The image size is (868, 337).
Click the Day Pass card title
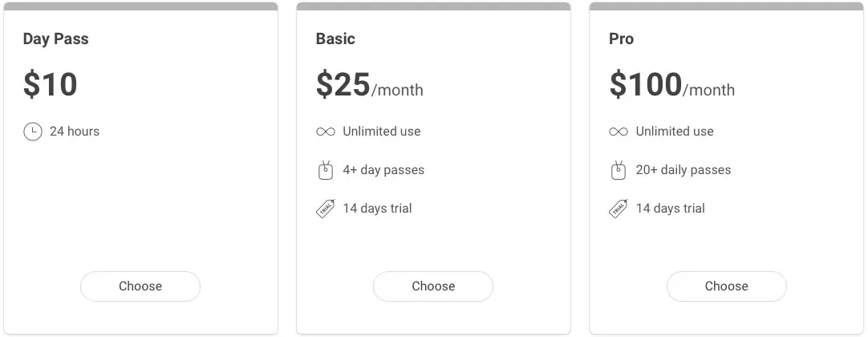(55, 39)
